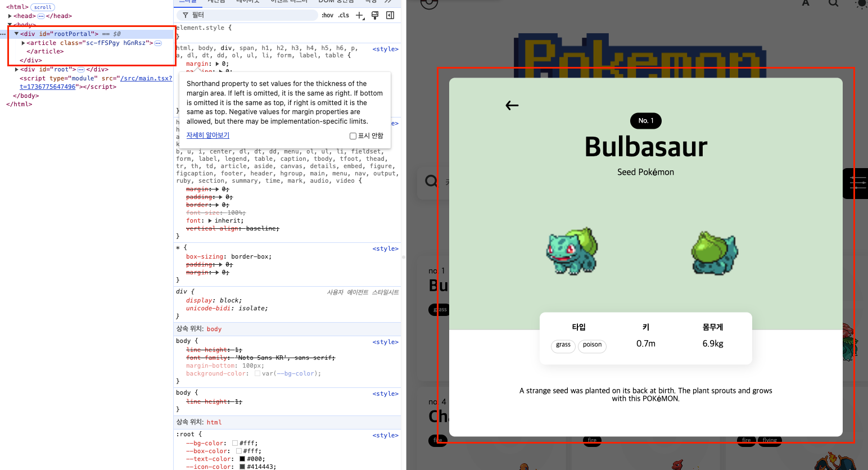Click Bulbasaur front sprite image
Screen dimensions: 868x470
click(572, 251)
